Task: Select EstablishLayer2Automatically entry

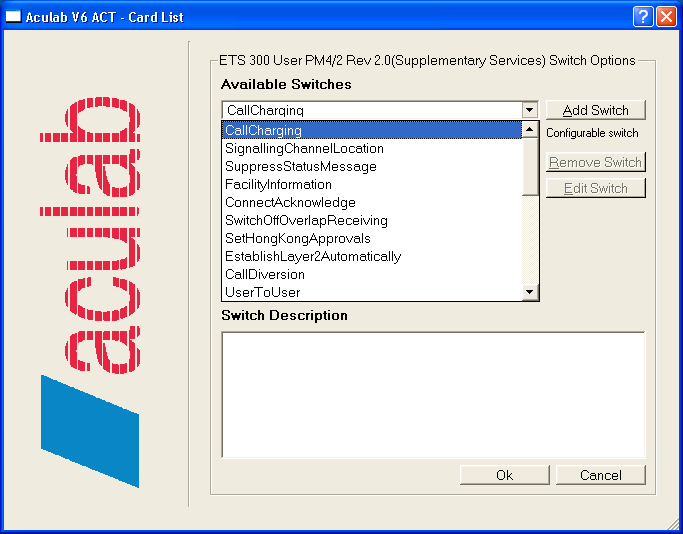Action: click(372, 256)
